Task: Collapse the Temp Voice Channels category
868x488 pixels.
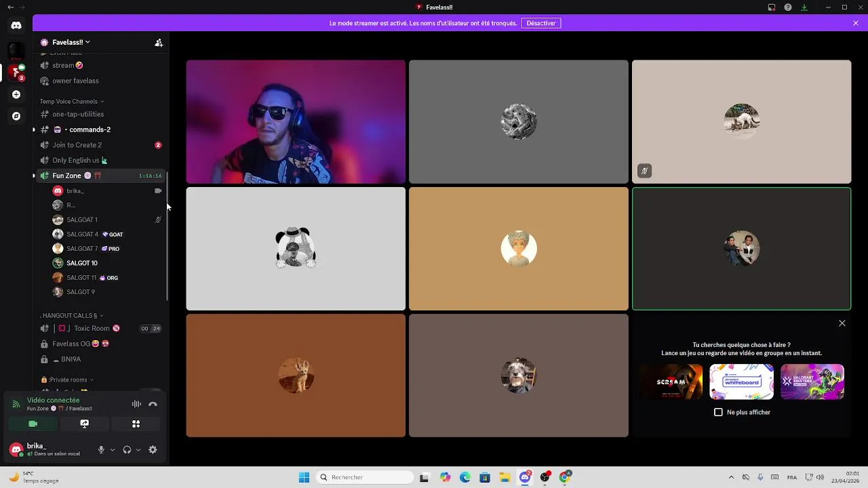Action: click(72, 102)
